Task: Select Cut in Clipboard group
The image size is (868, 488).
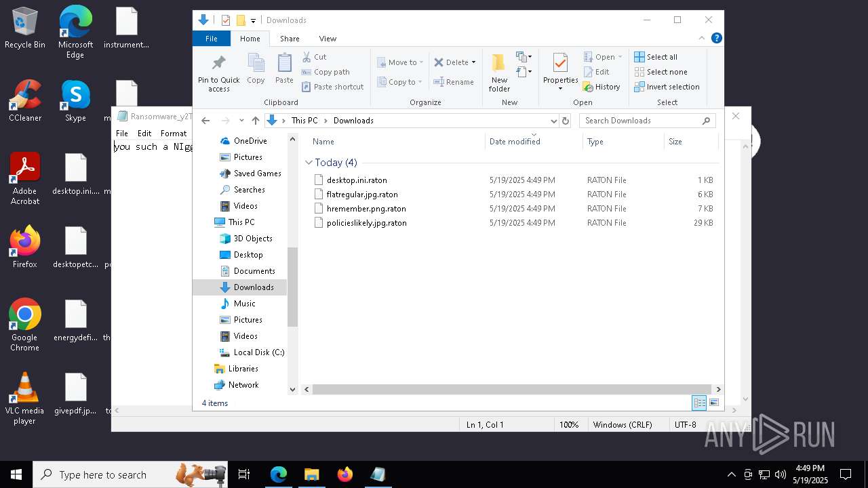Action: (314, 57)
